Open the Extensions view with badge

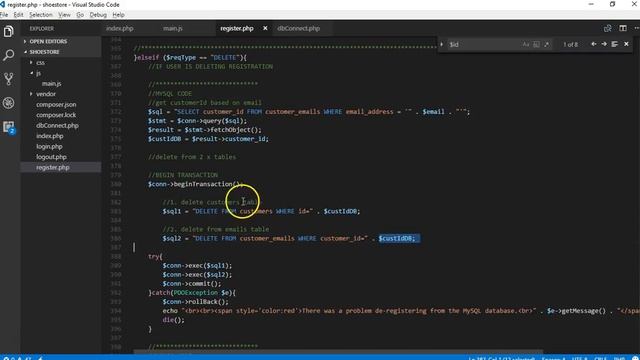(x=9, y=127)
